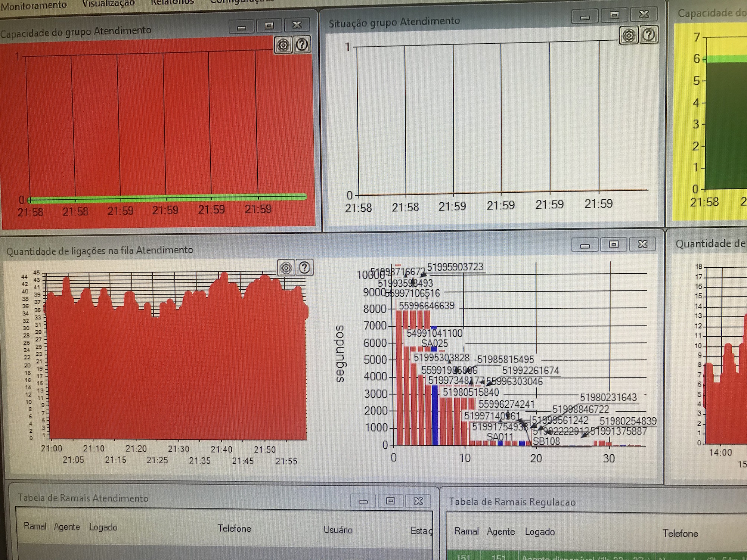Open help icon in Situação grupo Atendimento
The height and width of the screenshot is (560, 747).
pyautogui.click(x=649, y=35)
